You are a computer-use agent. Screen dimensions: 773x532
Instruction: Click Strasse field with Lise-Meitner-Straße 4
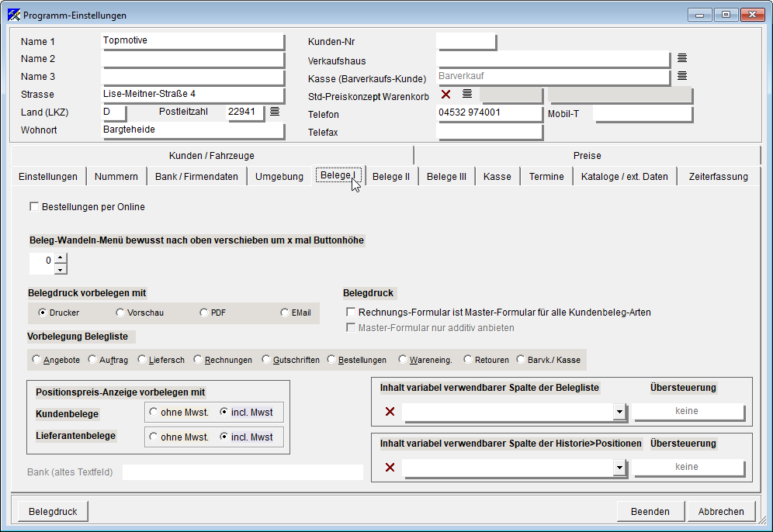(x=192, y=95)
